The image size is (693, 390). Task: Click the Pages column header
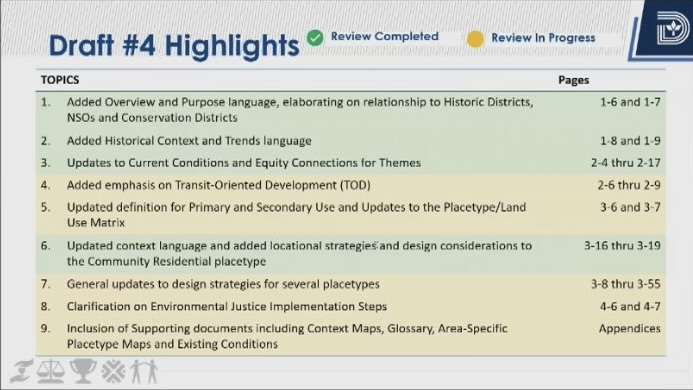(573, 80)
